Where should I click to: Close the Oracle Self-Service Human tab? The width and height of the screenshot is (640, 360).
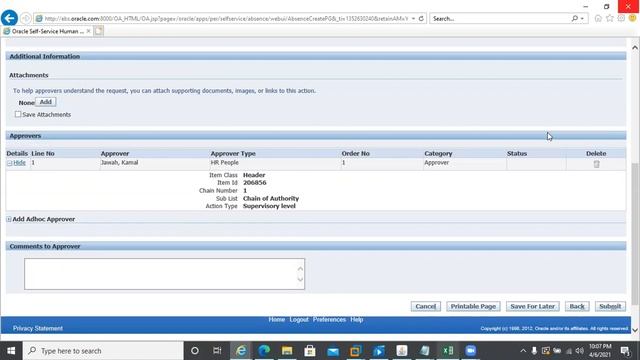pyautogui.click(x=89, y=31)
